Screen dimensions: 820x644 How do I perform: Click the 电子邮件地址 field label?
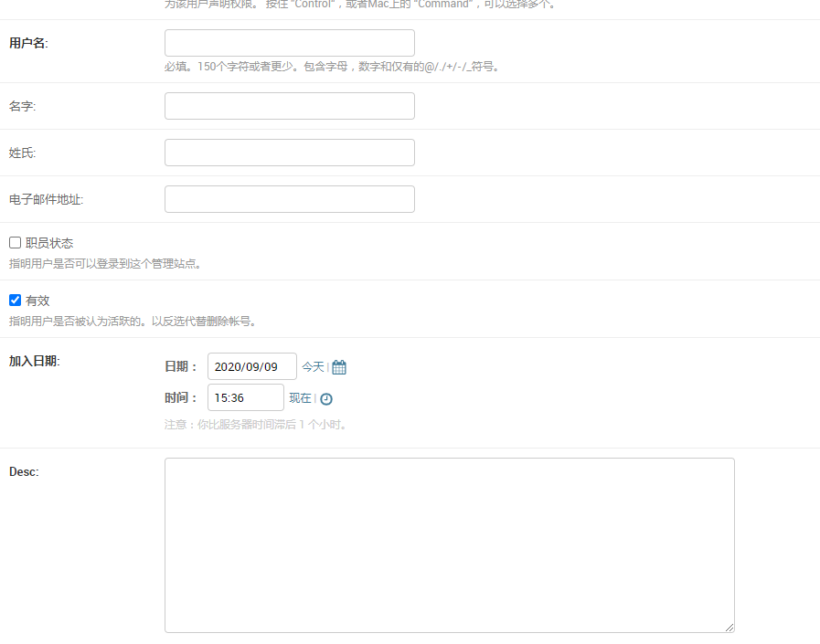coord(46,200)
